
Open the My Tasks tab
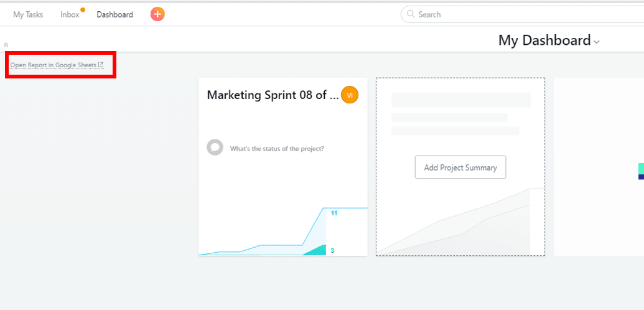28,14
